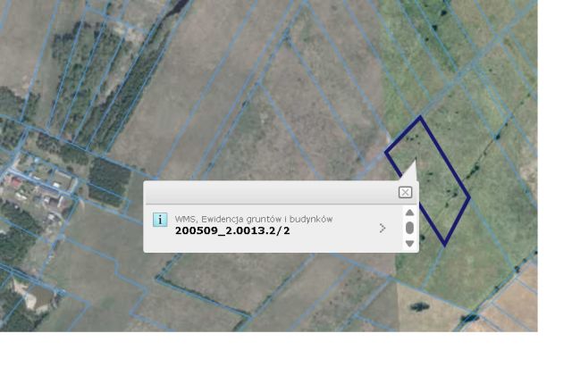Click the popup scroll down arrow

[409, 244]
